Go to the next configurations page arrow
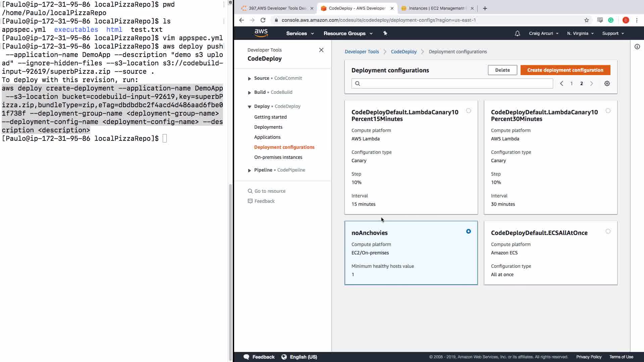The image size is (644, 362). click(x=592, y=83)
